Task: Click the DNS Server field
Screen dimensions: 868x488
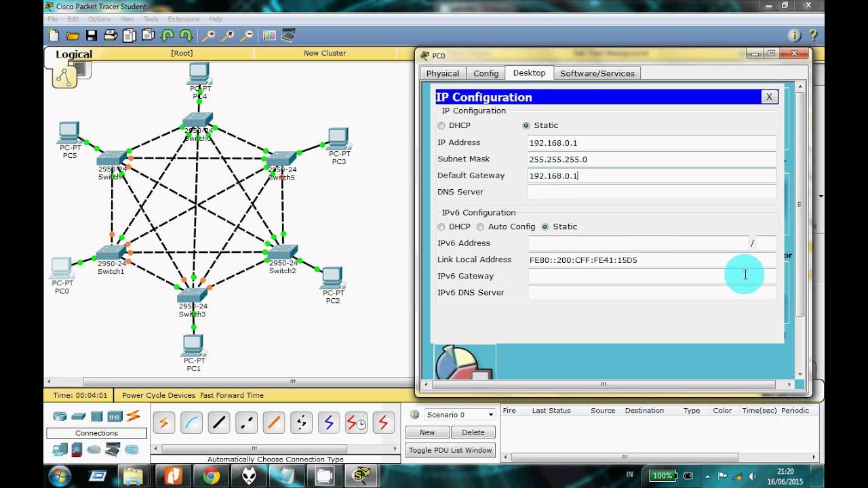Action: (x=652, y=192)
